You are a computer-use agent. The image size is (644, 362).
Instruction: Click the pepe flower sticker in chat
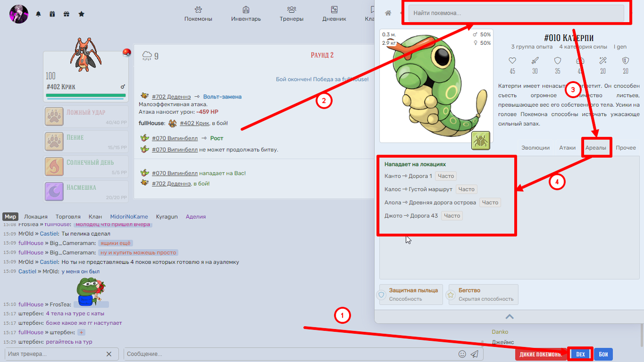tap(91, 292)
